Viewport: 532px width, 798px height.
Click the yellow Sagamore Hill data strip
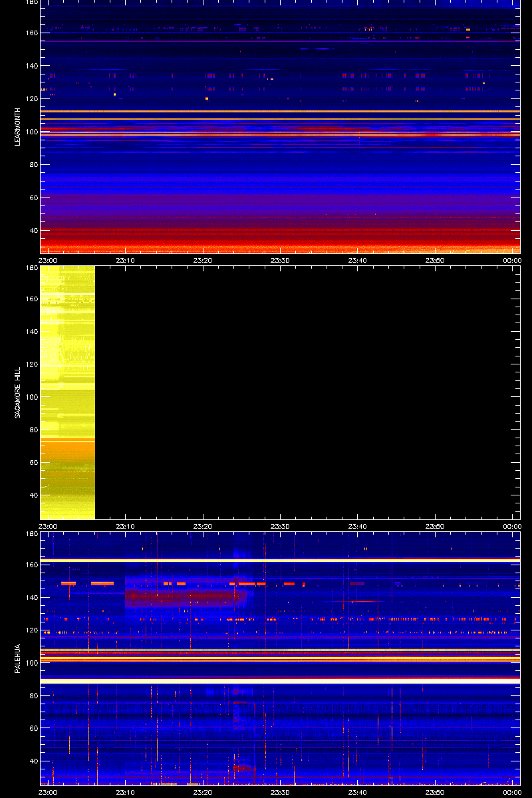67,392
